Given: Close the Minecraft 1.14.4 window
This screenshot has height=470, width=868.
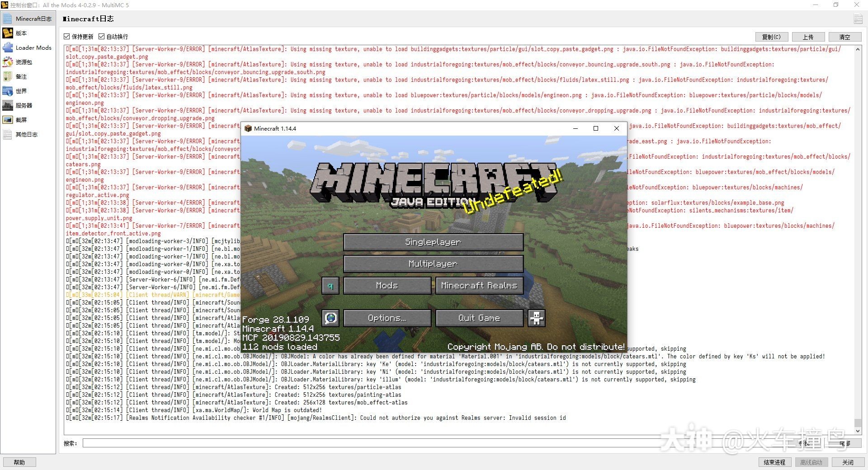Looking at the screenshot, I should 617,128.
